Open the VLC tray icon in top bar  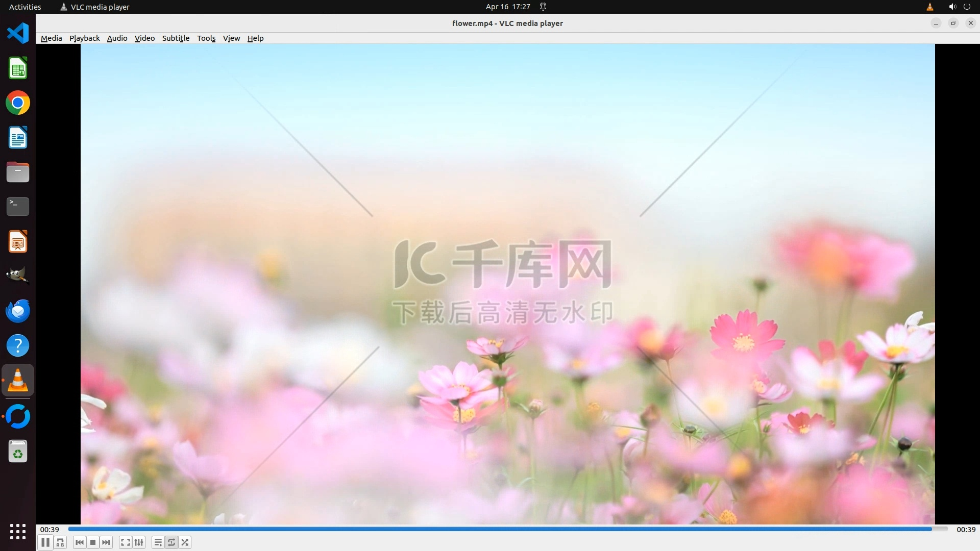[929, 7]
